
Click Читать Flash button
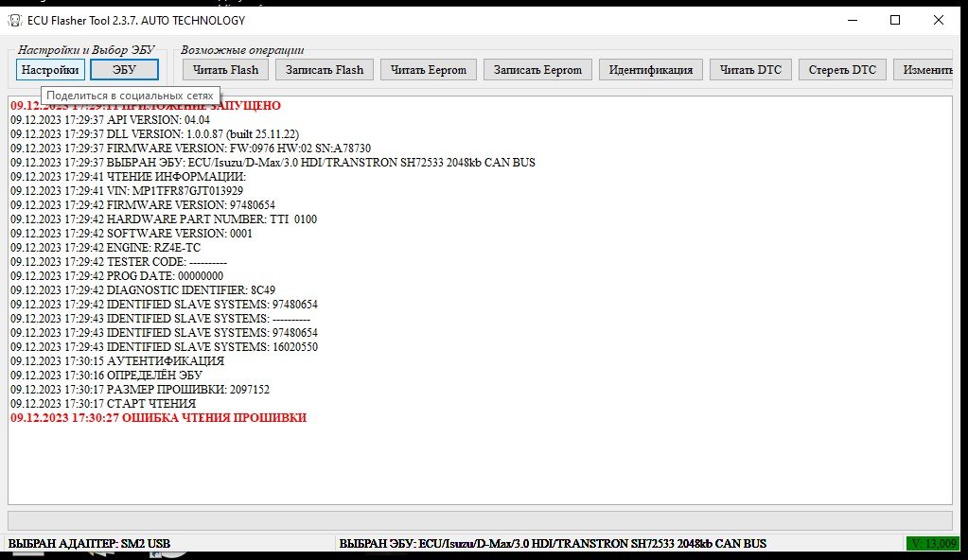pos(225,70)
